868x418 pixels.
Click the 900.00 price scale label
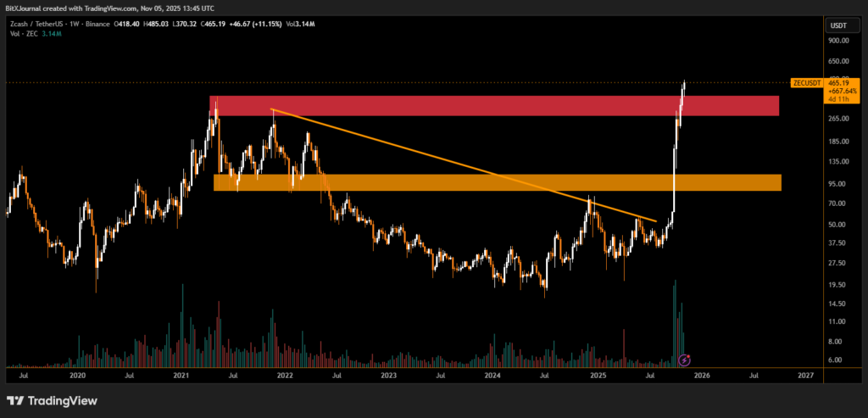pos(839,40)
